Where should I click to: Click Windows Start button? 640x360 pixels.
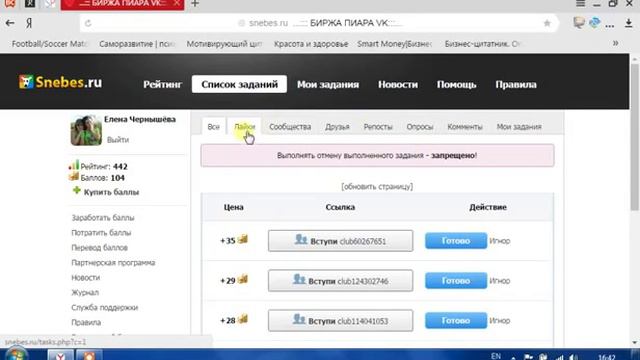[16, 354]
